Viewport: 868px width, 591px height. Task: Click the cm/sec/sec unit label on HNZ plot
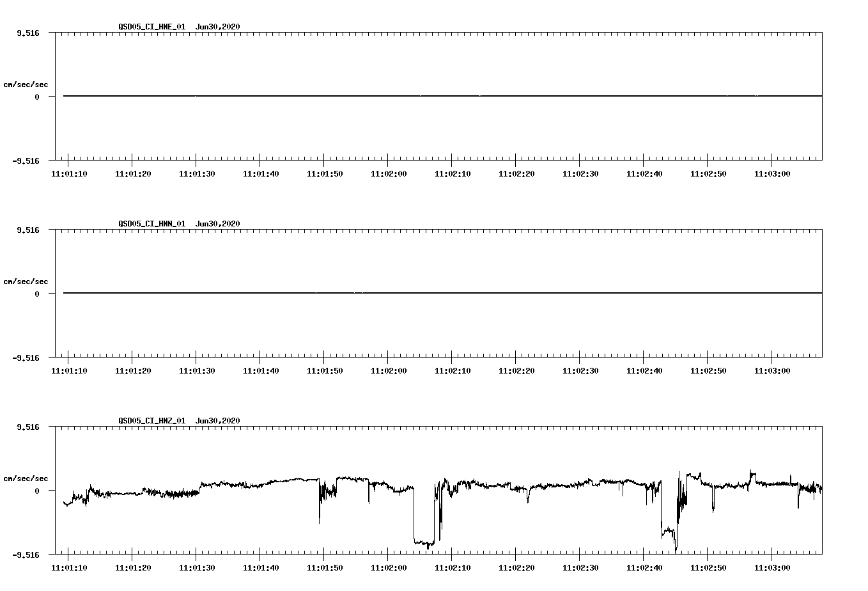tap(26, 478)
